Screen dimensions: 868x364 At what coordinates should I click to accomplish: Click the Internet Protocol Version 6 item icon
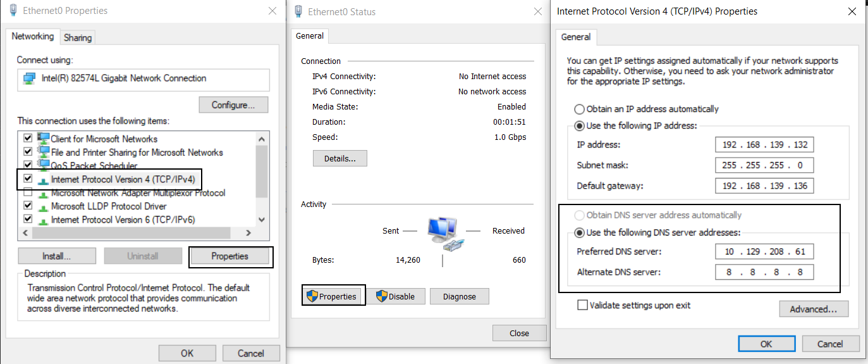click(x=44, y=220)
